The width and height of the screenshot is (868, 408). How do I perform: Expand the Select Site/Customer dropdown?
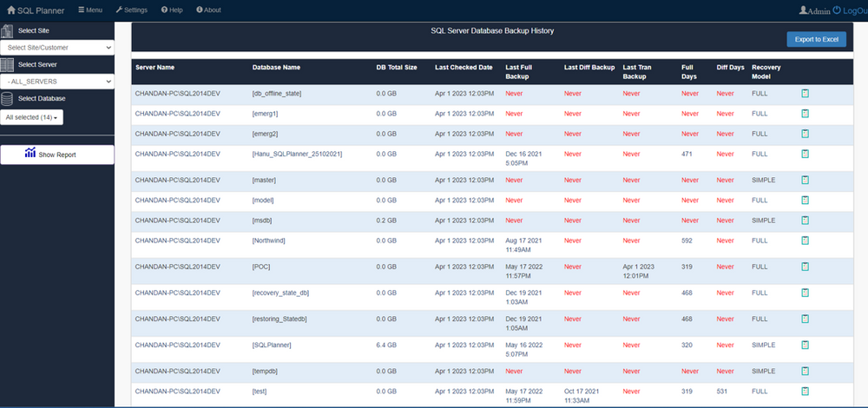click(x=57, y=48)
